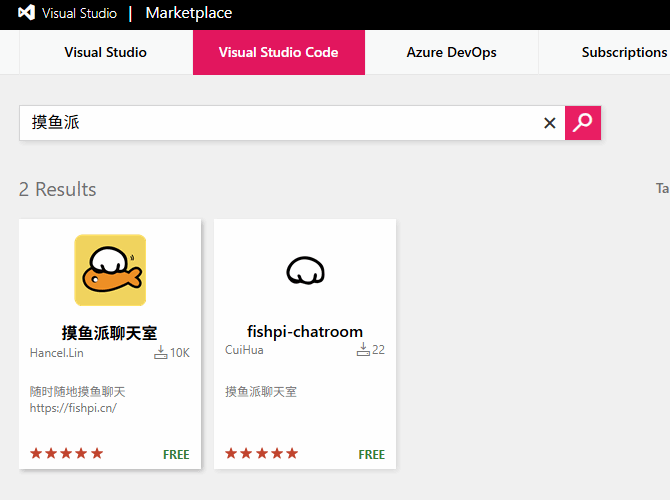Click download icon beside 22
670x500 pixels.
[x=363, y=350]
